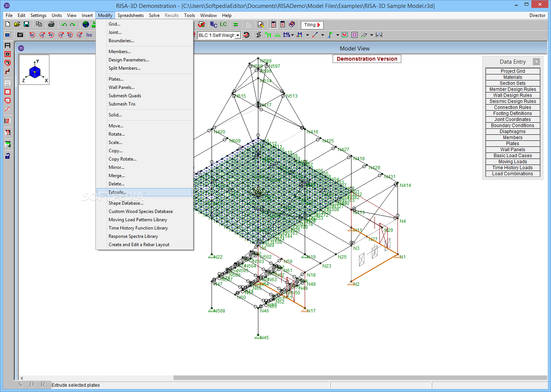The image size is (551, 392).
Task: Open dropdown arrow beside red line icon
Action: click(x=322, y=35)
